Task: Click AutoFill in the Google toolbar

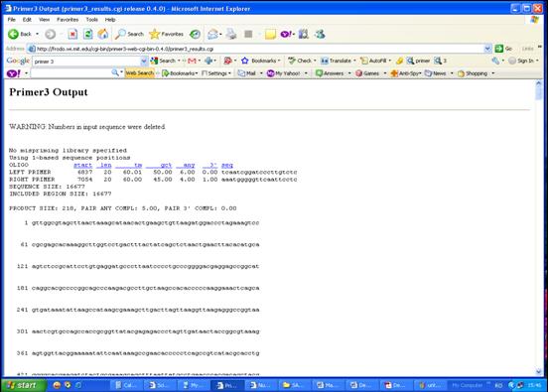Action: (x=373, y=61)
